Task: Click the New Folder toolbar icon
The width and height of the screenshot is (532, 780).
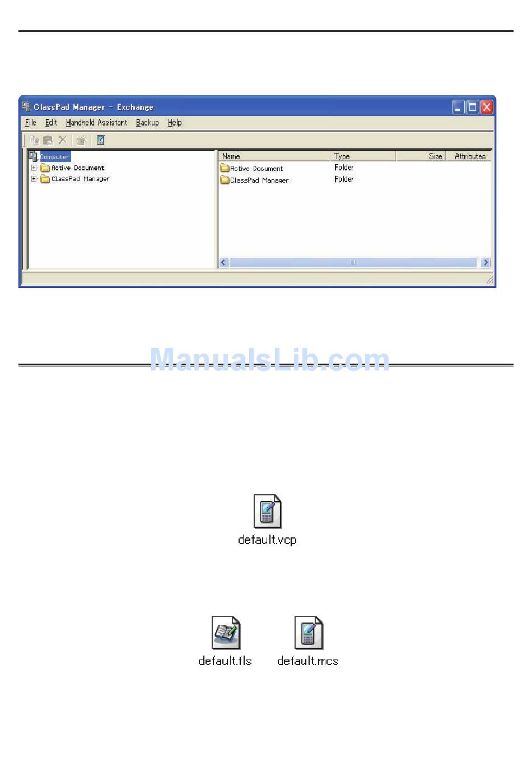Action: pos(81,140)
